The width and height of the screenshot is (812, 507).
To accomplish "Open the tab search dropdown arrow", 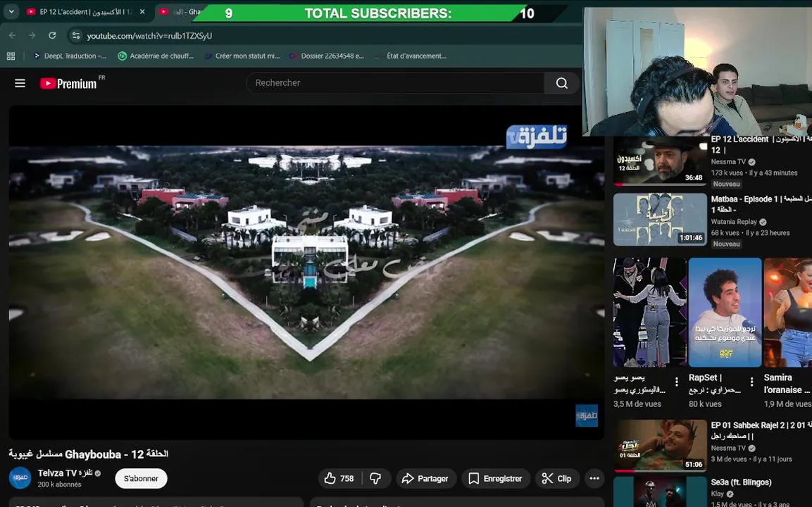I will (11, 11).
